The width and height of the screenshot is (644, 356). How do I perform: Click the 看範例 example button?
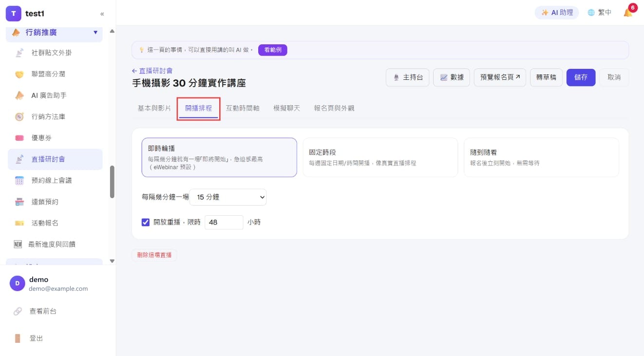[272, 50]
